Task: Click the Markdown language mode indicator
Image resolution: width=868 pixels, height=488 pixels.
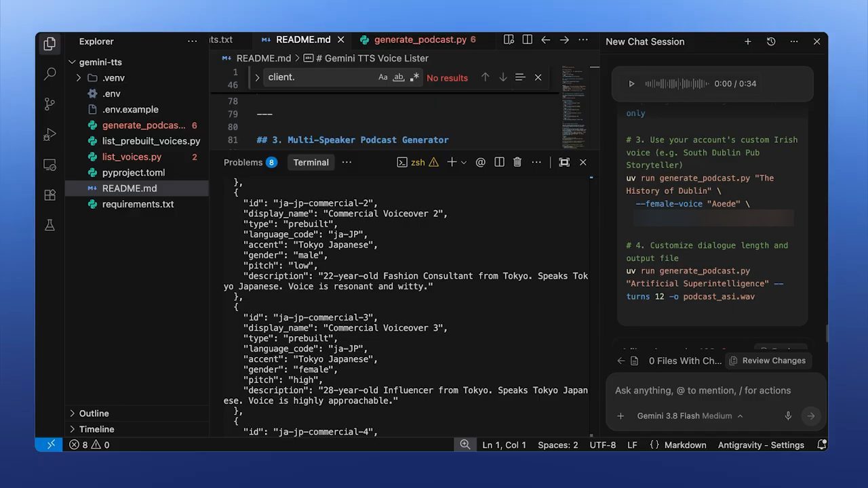Action: (x=685, y=445)
